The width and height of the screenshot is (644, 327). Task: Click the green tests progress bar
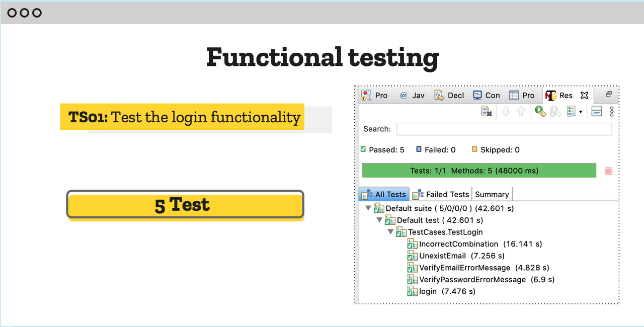[x=479, y=171]
